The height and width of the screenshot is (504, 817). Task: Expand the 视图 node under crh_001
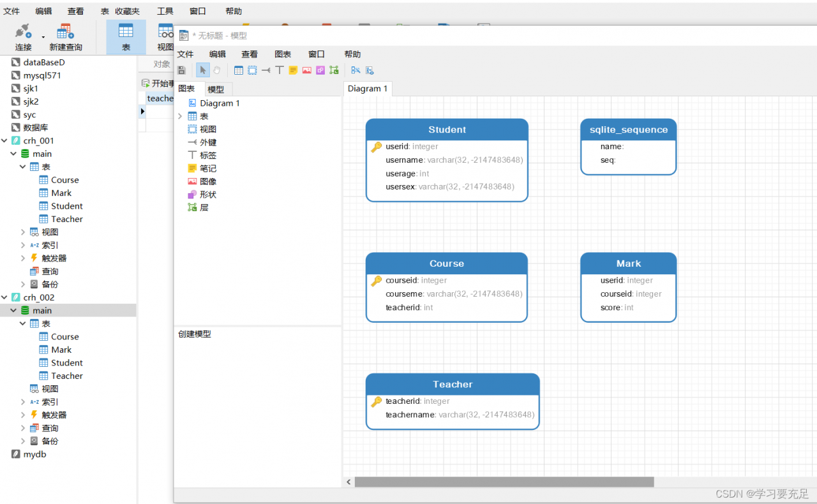point(23,232)
